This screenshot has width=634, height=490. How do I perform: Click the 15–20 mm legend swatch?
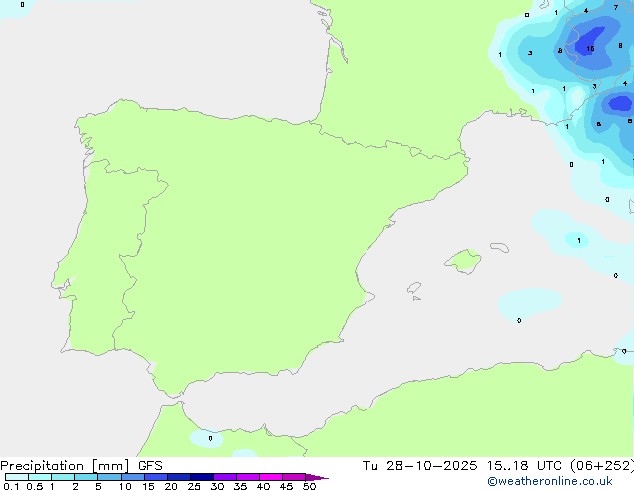[156, 477]
